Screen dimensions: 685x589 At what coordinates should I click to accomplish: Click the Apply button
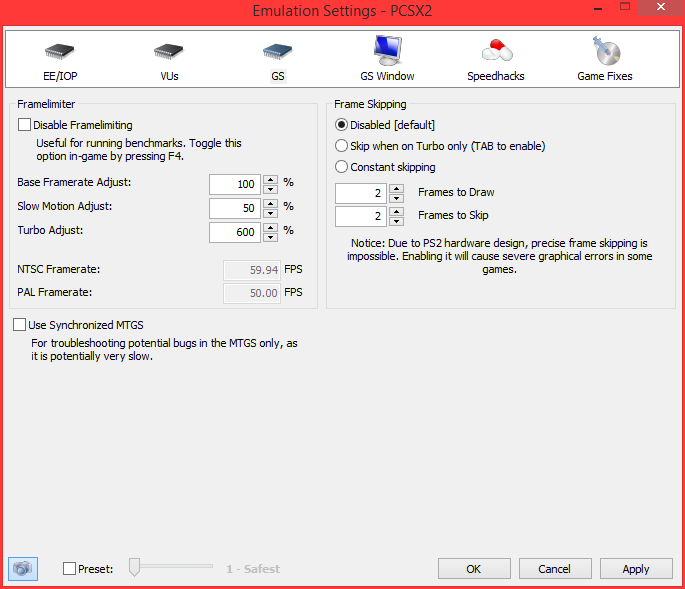pos(636,568)
